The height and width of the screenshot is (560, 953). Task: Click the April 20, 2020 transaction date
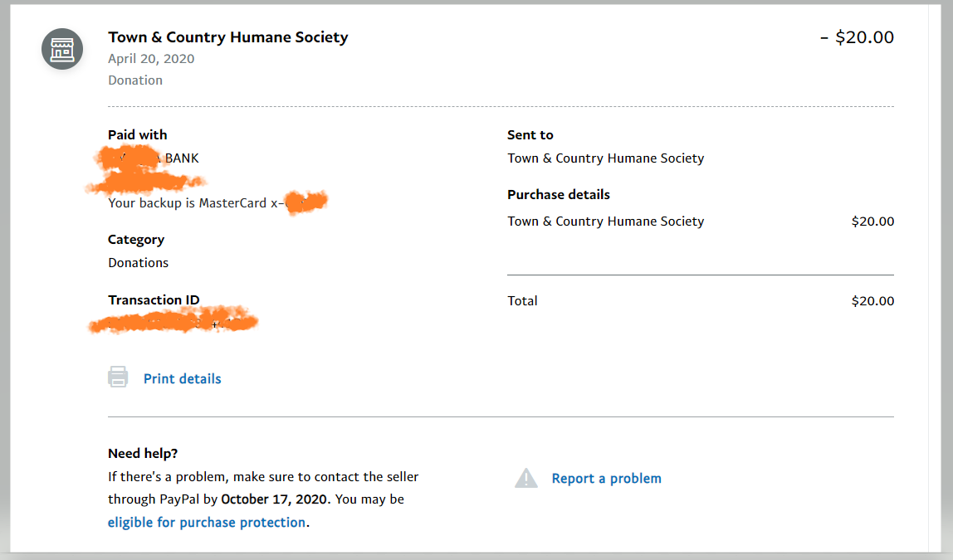click(151, 59)
